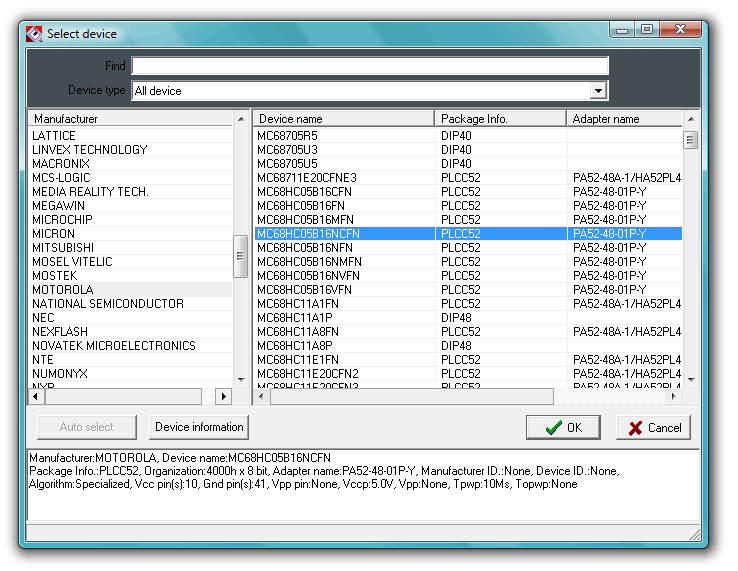Click device list scroll down arrow
This screenshot has height=571, width=738.
691,379
